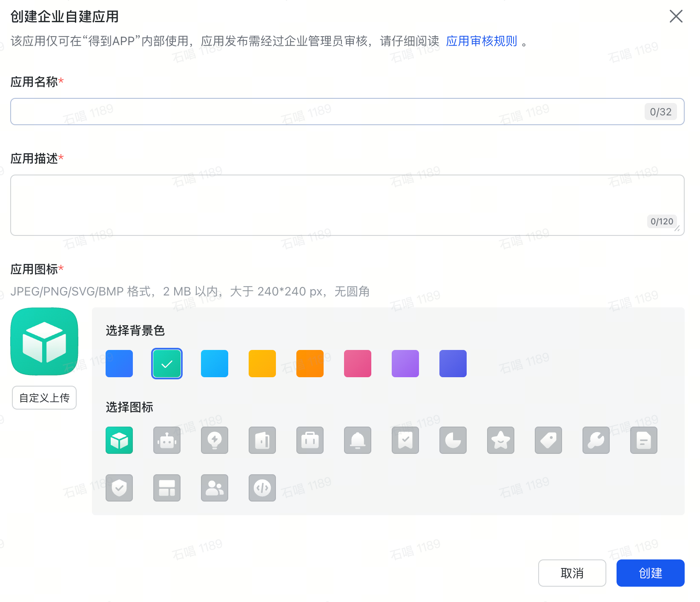Select the wrench tool icon
This screenshot has height=602, width=700.
[x=596, y=440]
